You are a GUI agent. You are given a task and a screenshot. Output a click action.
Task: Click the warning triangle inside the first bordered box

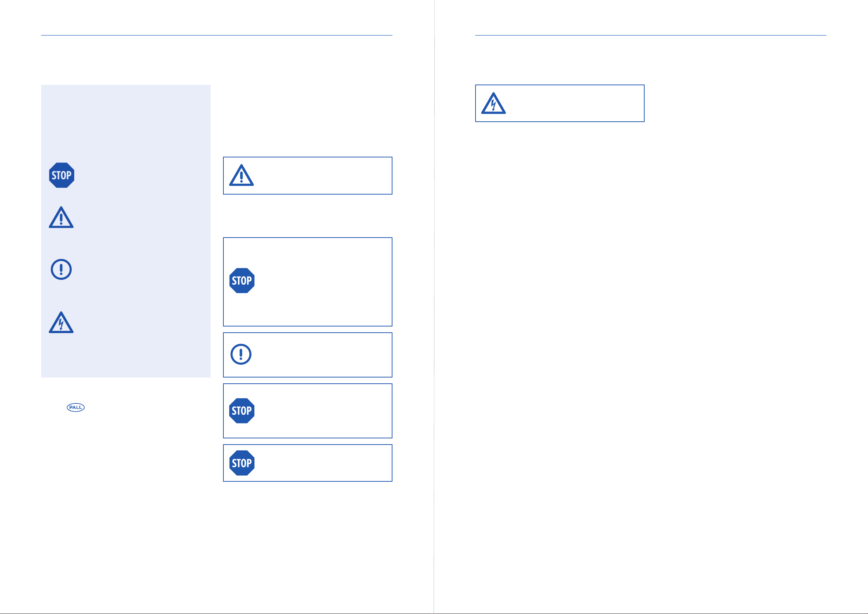point(242,175)
